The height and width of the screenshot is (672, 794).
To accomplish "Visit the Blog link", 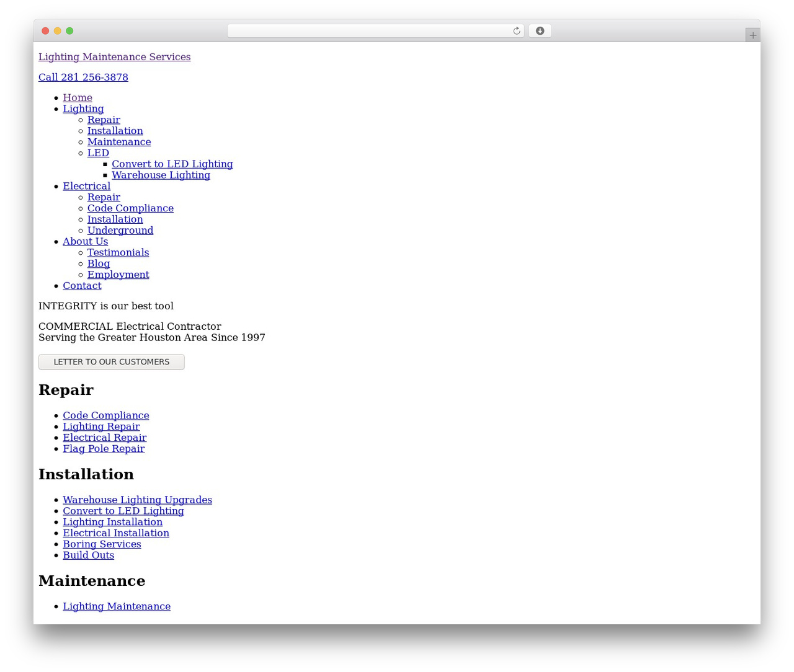I will coord(99,264).
